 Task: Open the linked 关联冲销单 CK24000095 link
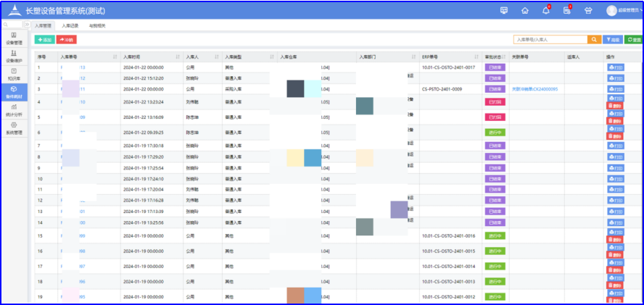(534, 88)
